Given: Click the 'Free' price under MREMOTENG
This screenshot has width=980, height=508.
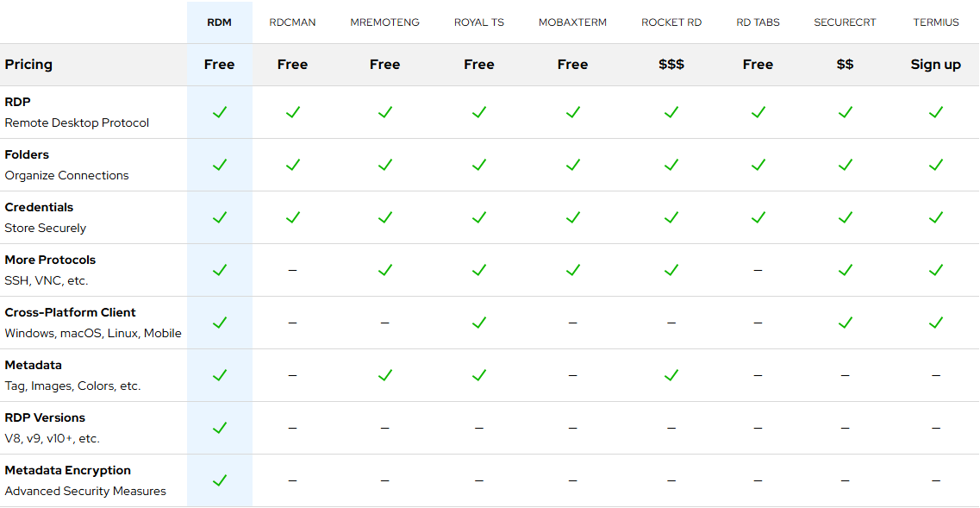Looking at the screenshot, I should coord(385,65).
